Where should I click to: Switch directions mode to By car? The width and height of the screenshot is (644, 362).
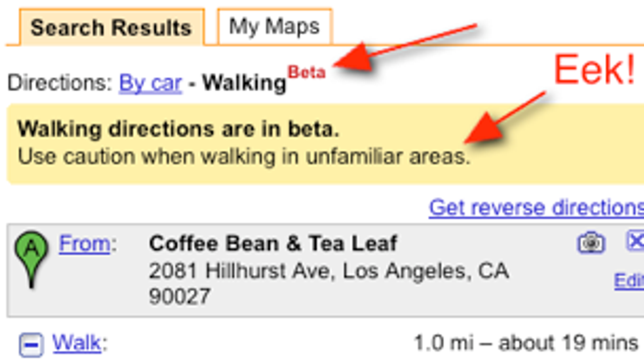click(150, 84)
